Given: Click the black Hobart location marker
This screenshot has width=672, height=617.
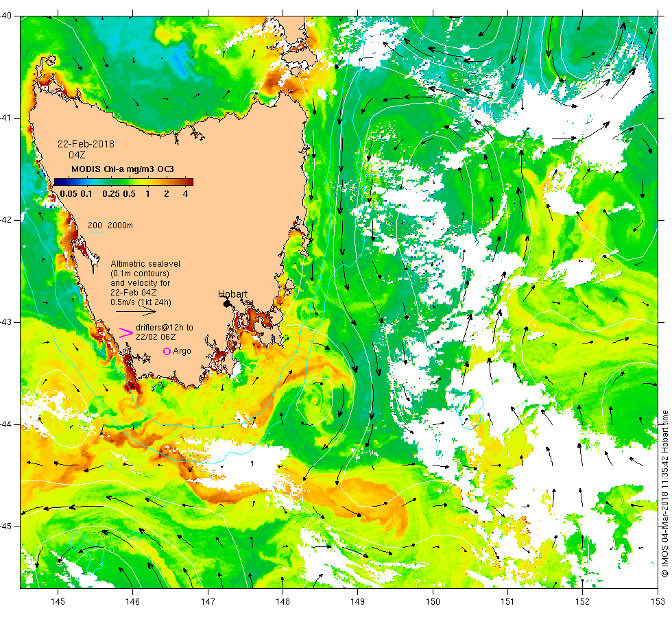Looking at the screenshot, I should coord(227,304).
